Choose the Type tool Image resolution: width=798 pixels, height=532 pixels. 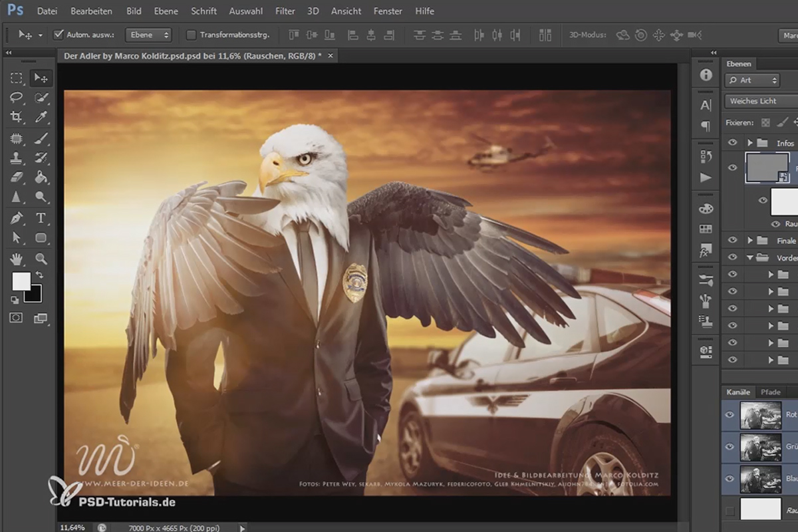(x=41, y=217)
